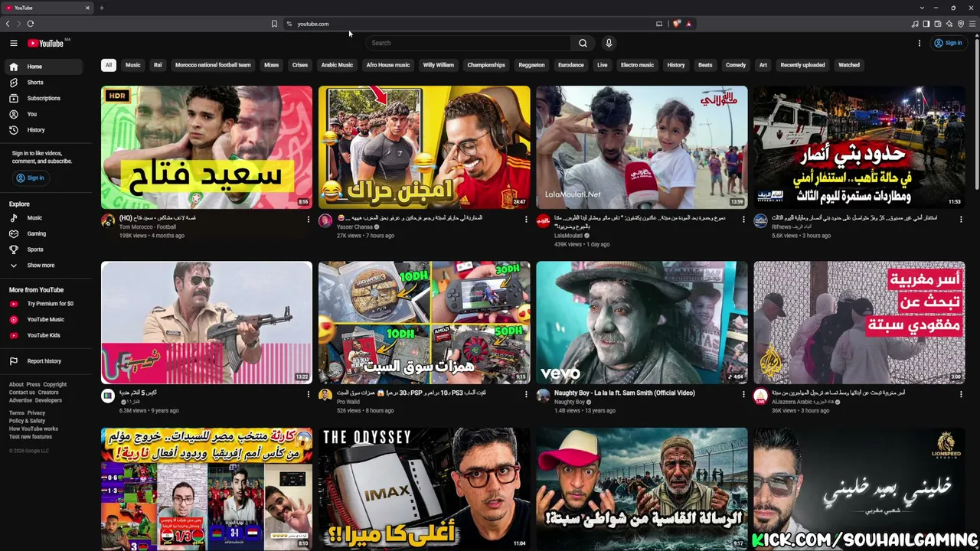The width and height of the screenshot is (980, 551).
Task: Open the YouTube guide hamburger menu
Action: pyautogui.click(x=13, y=43)
